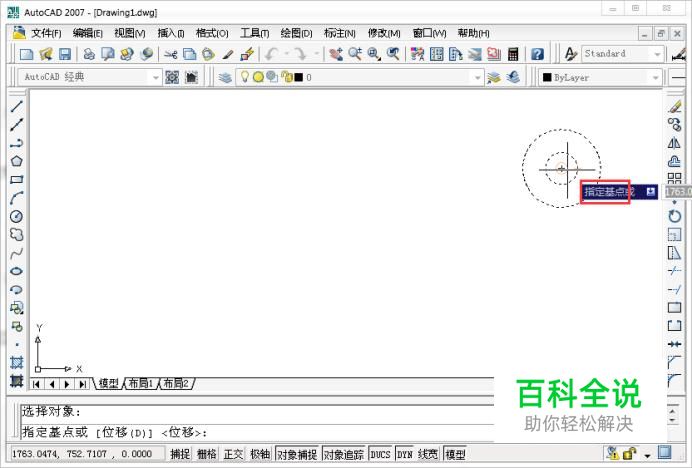The height and width of the screenshot is (468, 692).
Task: Click the black ByLayer color swatch
Action: 547,77
